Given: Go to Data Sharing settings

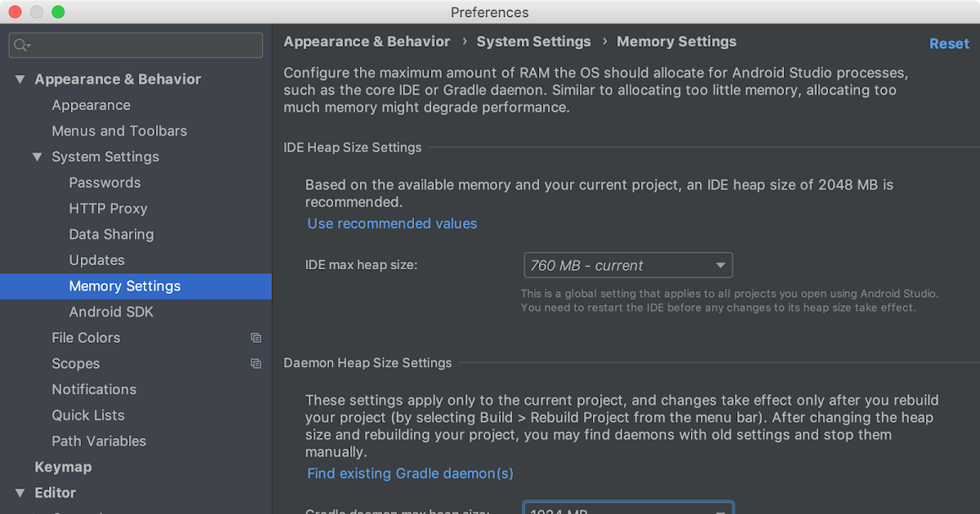Looking at the screenshot, I should tap(111, 234).
